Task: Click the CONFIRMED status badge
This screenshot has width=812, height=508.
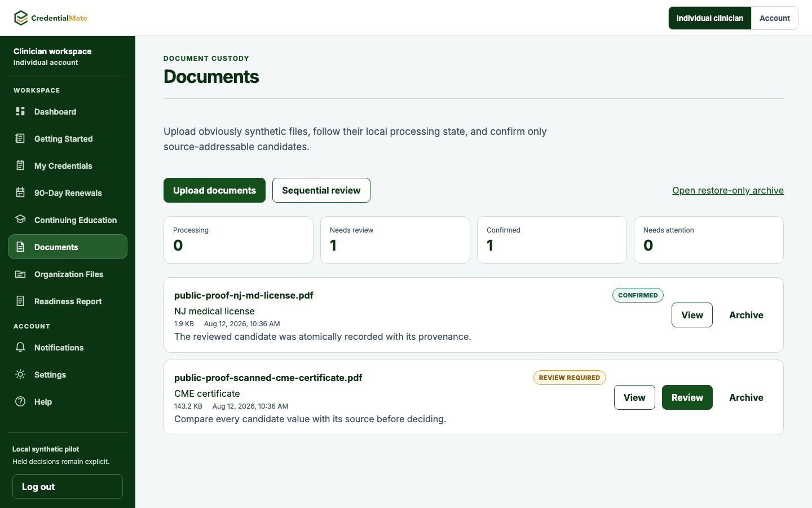Action: coord(638,295)
